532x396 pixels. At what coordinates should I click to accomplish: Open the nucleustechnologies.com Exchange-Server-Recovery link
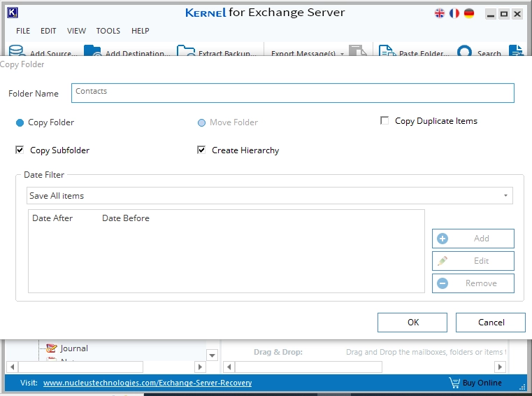pyautogui.click(x=148, y=383)
